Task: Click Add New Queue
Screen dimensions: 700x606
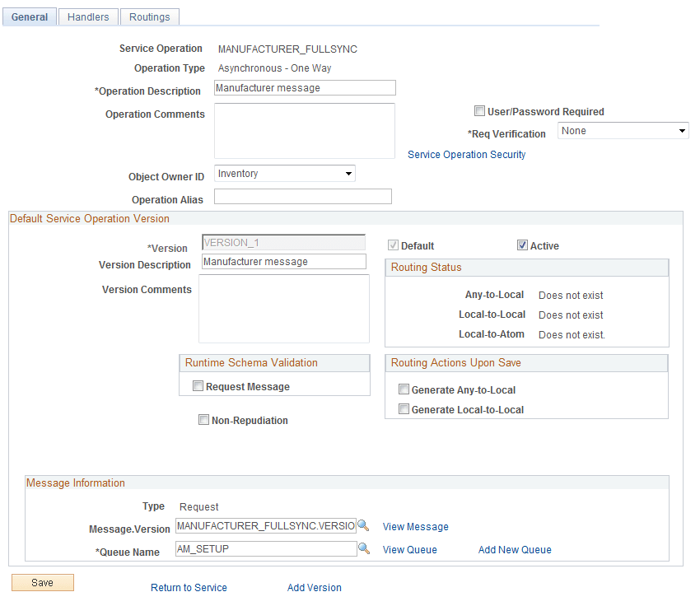Action: coord(515,549)
